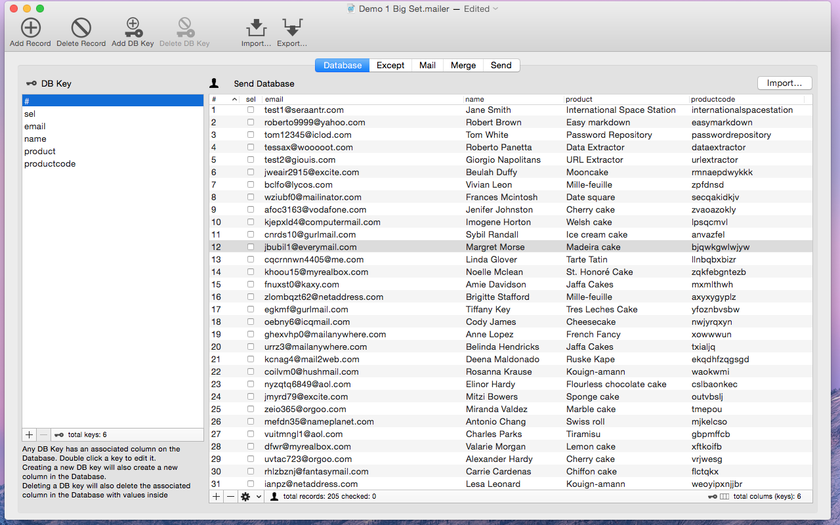Viewport: 840px width, 525px height.
Task: Click the Import… button above the table
Action: 784,83
